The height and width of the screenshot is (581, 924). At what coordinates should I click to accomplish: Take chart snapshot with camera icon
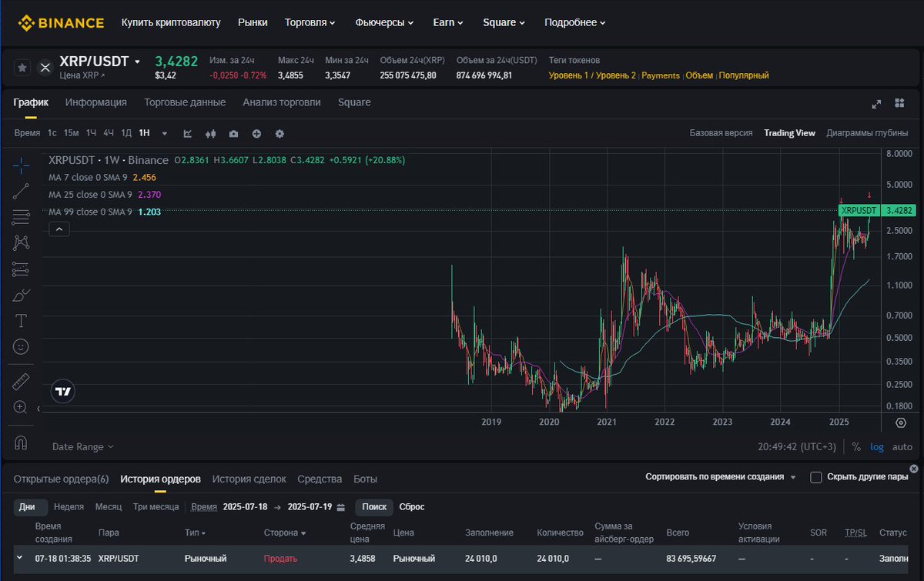pyautogui.click(x=233, y=133)
